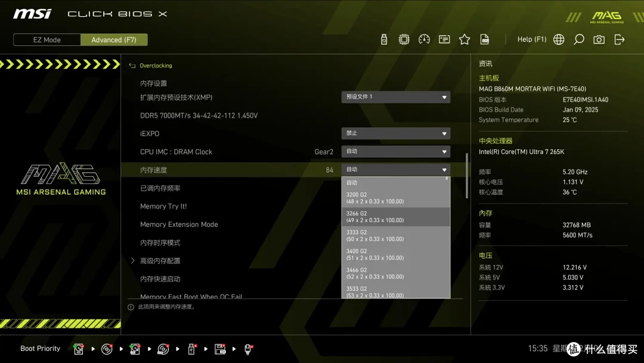Choose 3466 G2 memory speed option

pos(395,273)
